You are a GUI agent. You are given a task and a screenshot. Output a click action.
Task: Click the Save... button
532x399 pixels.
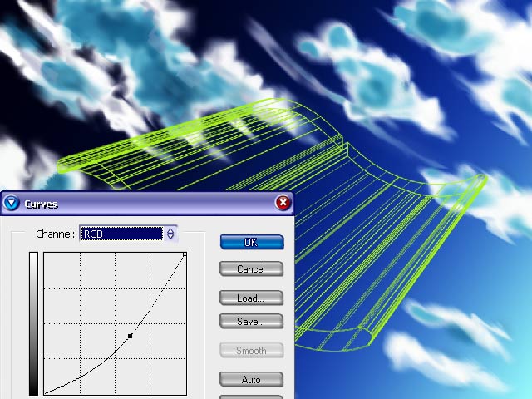tap(251, 322)
